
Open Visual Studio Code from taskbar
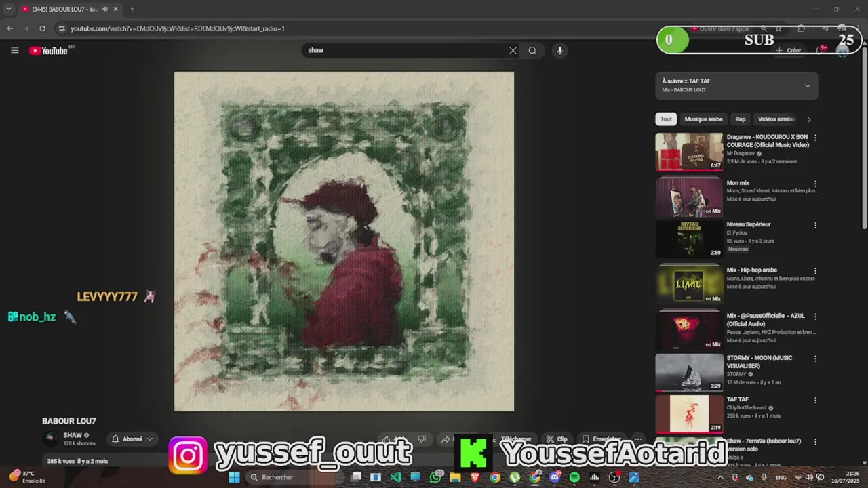(x=395, y=477)
